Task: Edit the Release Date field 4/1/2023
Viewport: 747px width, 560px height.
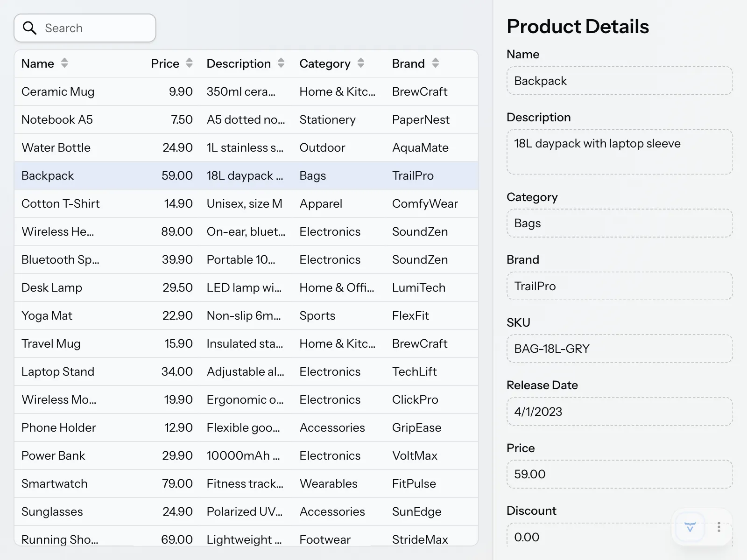Action: [x=620, y=412]
